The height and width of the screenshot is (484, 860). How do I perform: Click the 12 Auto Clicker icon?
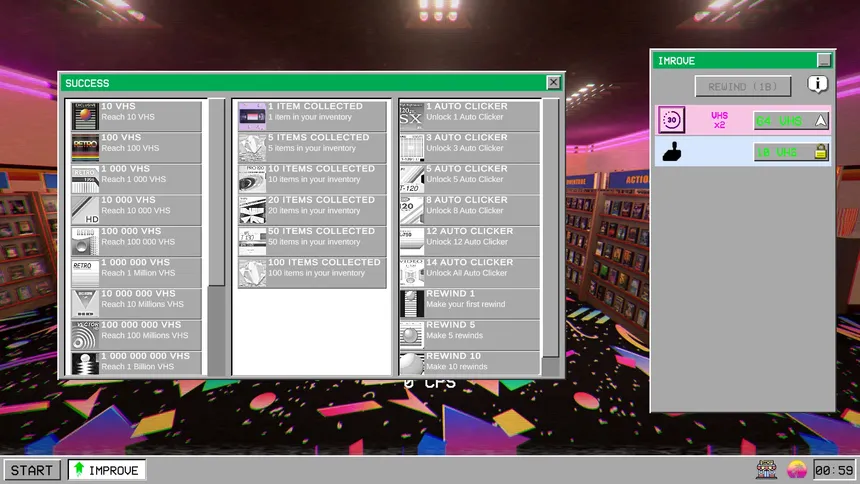[412, 241]
